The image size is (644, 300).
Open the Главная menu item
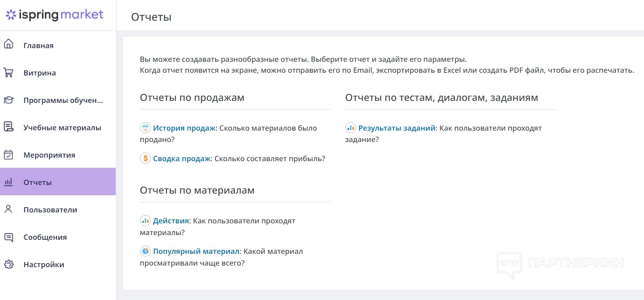(38, 45)
